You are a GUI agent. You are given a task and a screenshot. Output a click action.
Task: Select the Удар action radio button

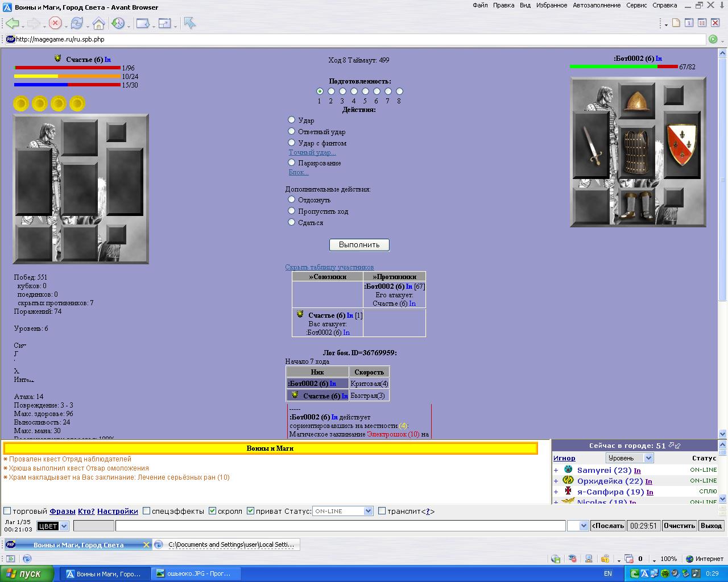click(x=292, y=120)
